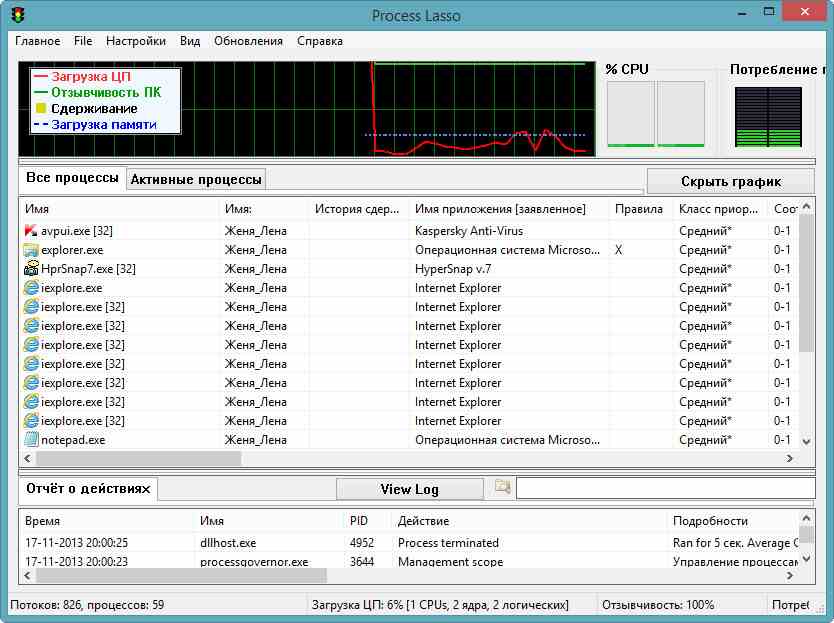Select the processgovernor.exe log entry

point(408,561)
